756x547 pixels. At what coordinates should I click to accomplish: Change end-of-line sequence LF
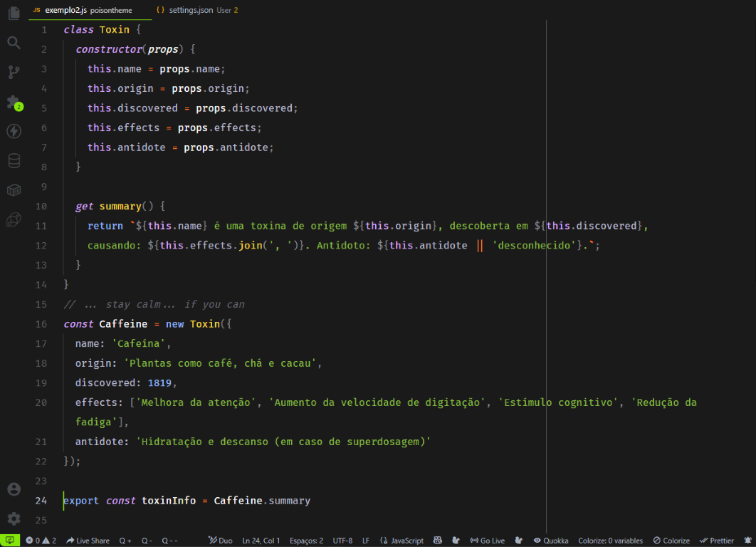[366, 541]
